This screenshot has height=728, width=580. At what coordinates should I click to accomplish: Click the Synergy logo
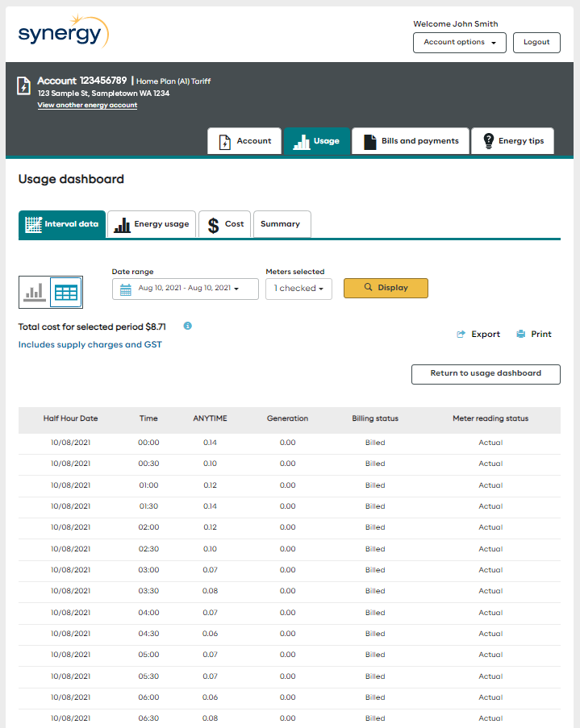(x=64, y=31)
